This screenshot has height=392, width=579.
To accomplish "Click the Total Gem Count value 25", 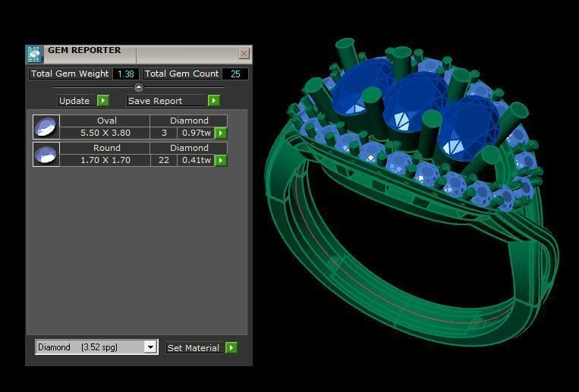I will [235, 74].
